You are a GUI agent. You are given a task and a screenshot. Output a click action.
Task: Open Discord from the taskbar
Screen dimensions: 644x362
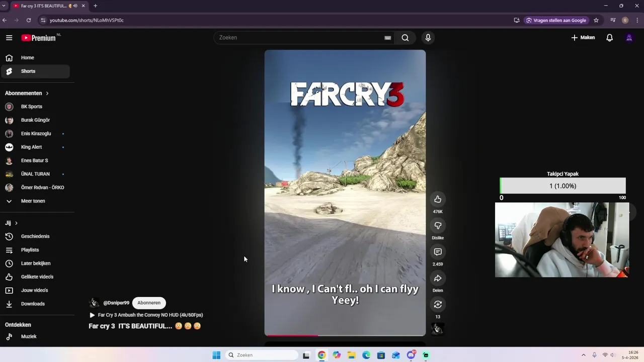tap(411, 355)
